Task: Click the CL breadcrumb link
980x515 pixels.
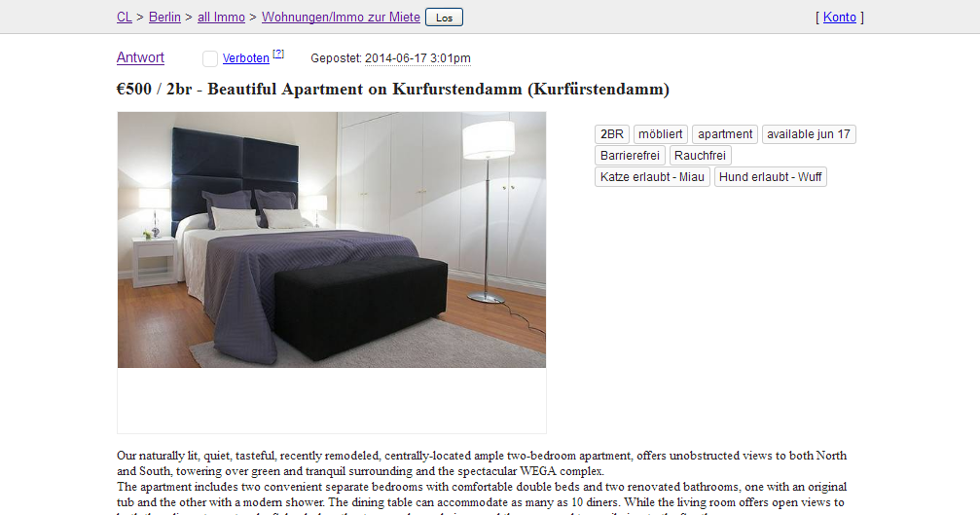Action: click(124, 18)
